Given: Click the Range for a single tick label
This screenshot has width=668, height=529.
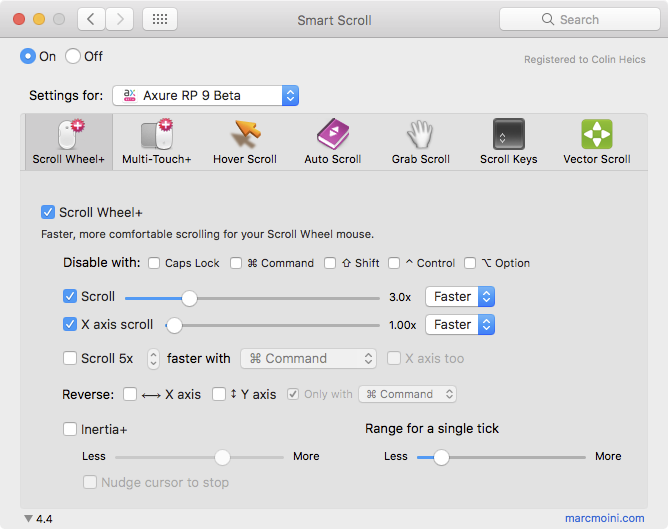Looking at the screenshot, I should (x=432, y=428).
